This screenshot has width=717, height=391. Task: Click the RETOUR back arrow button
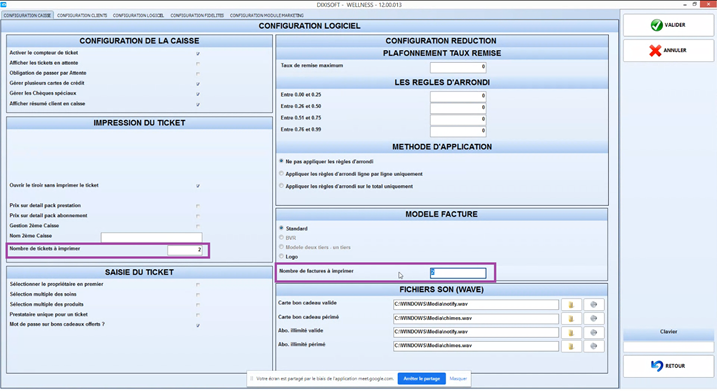coord(668,366)
